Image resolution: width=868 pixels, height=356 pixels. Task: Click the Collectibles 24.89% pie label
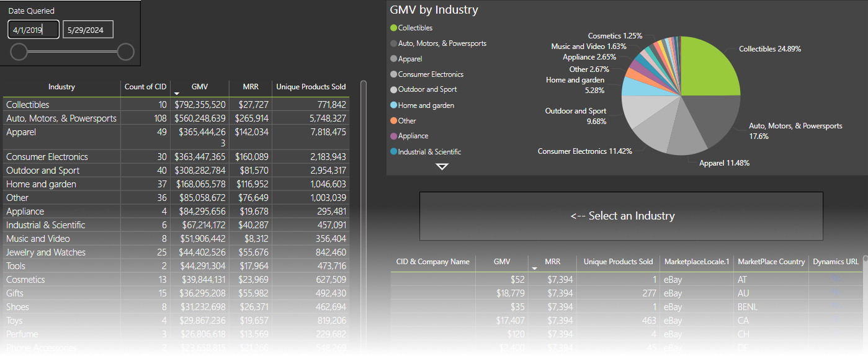(770, 49)
